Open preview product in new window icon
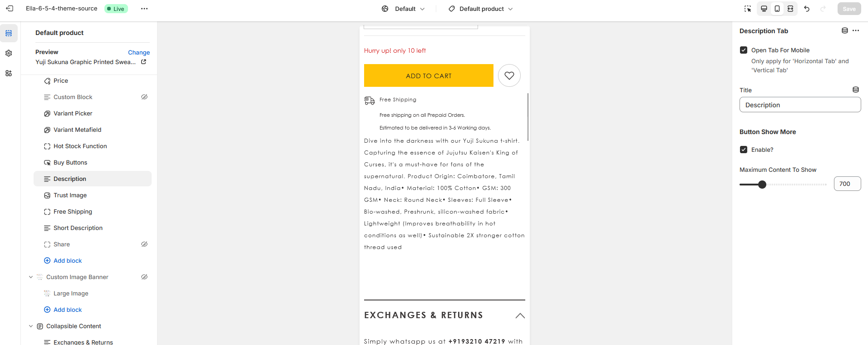The height and width of the screenshot is (345, 868). point(143,62)
